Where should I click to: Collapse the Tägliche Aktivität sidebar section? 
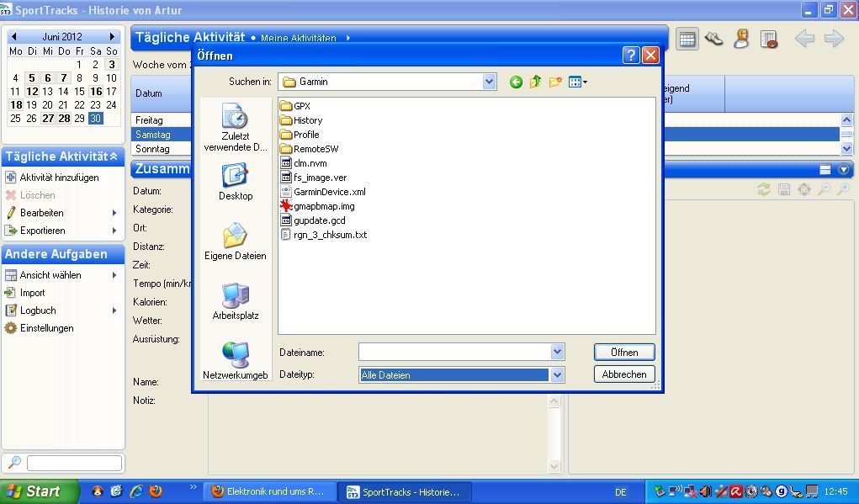click(114, 157)
